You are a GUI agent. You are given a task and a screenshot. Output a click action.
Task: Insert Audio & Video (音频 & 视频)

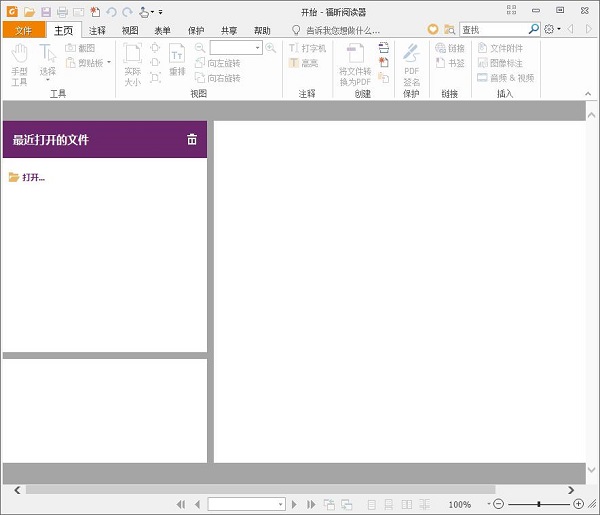click(505, 78)
